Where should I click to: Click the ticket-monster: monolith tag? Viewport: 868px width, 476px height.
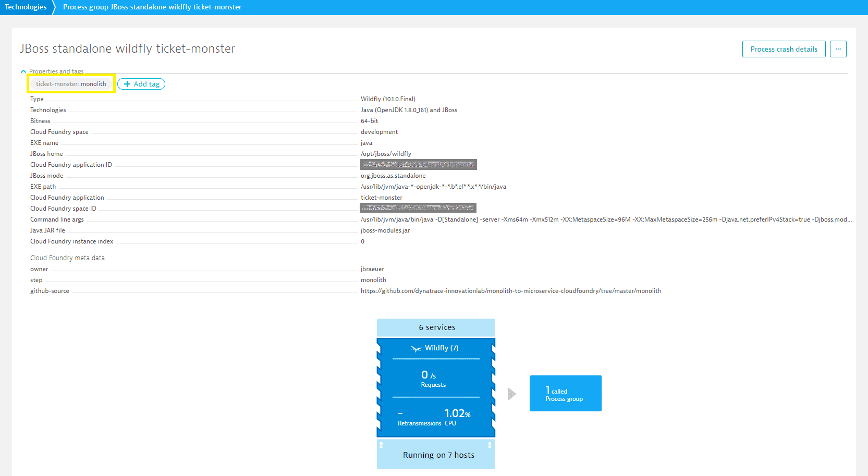pyautogui.click(x=71, y=84)
